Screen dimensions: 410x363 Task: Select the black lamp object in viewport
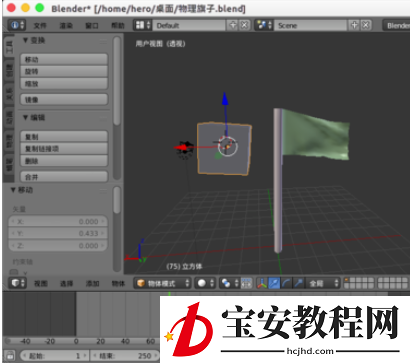tap(186, 151)
